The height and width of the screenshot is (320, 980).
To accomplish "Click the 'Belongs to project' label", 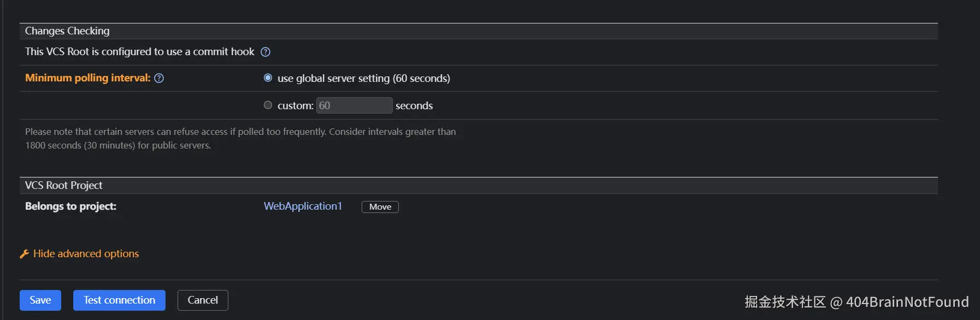I will pyautogui.click(x=70, y=206).
